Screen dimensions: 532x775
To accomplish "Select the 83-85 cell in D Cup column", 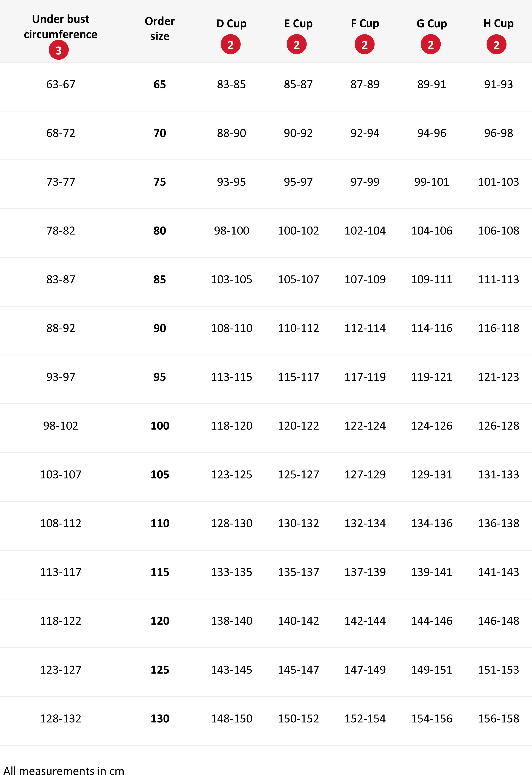I will [232, 84].
